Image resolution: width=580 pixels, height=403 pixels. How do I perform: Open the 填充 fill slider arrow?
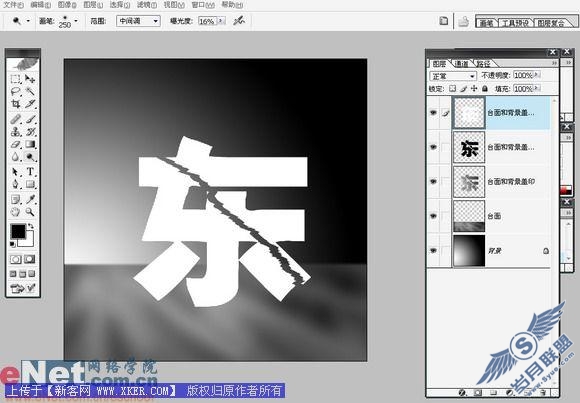[537, 89]
